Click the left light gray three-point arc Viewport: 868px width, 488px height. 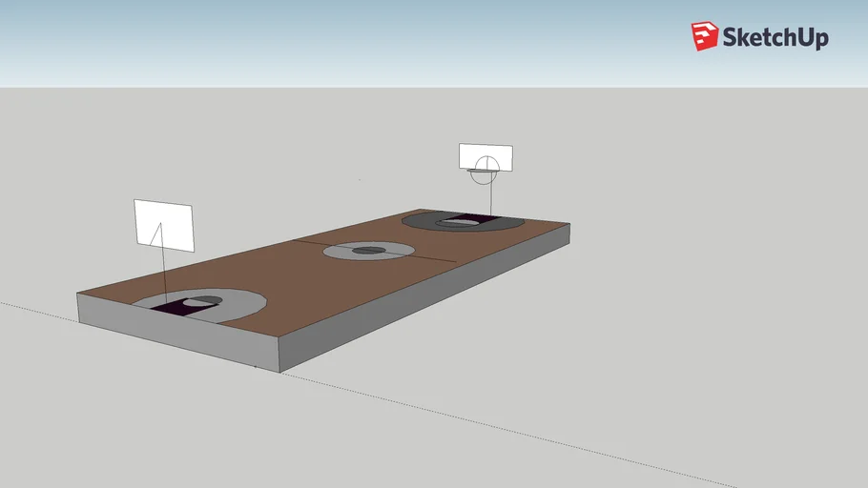point(243,303)
